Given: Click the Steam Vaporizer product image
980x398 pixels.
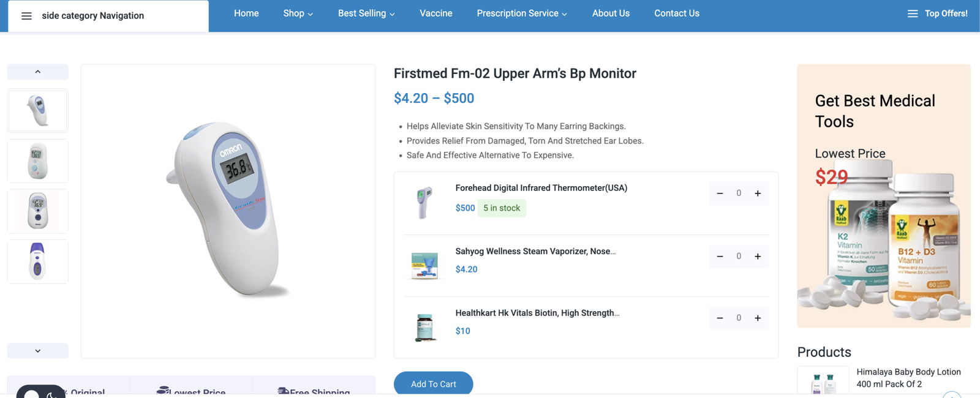Looking at the screenshot, I should point(424,265).
